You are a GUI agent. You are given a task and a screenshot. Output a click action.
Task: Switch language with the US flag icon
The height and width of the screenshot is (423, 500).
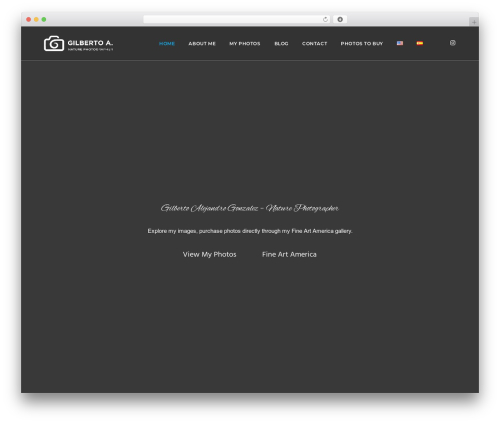point(400,43)
